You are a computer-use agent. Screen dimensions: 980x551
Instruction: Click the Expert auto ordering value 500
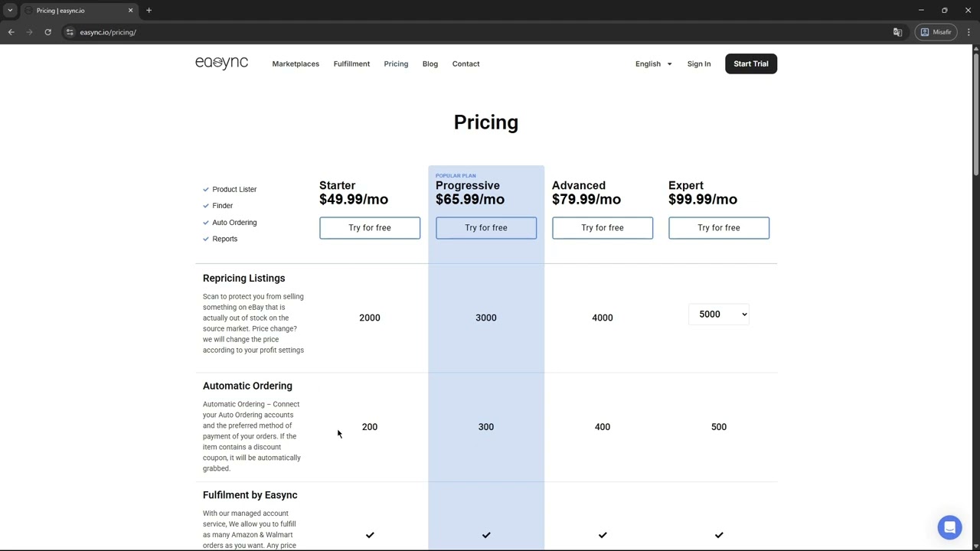tap(719, 427)
